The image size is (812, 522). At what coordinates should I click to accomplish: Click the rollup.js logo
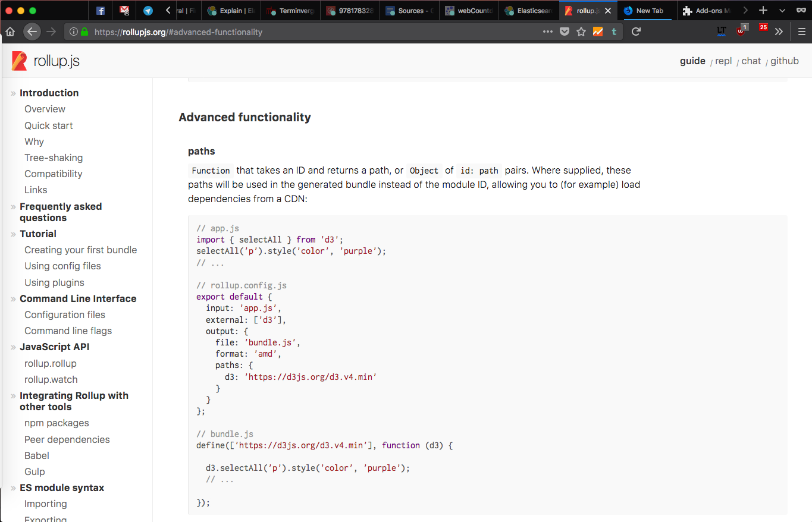[45, 61]
